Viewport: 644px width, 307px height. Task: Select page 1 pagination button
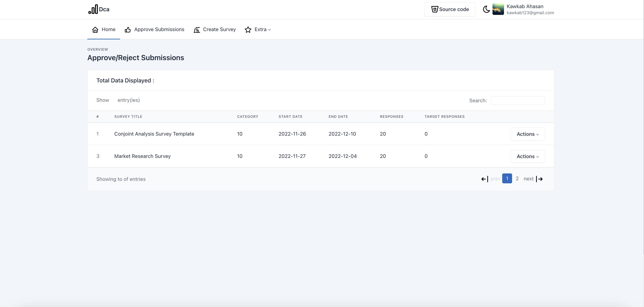[507, 179]
